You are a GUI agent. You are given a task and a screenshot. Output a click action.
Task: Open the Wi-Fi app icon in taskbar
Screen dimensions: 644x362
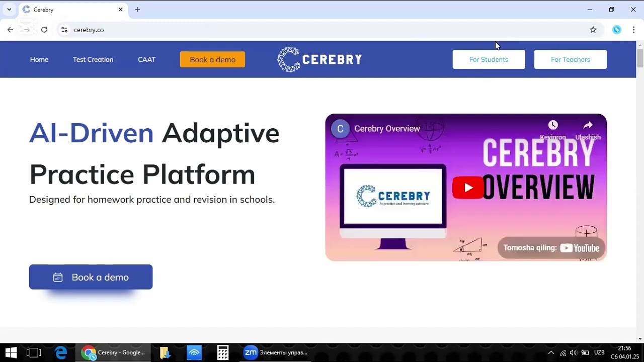(194, 352)
